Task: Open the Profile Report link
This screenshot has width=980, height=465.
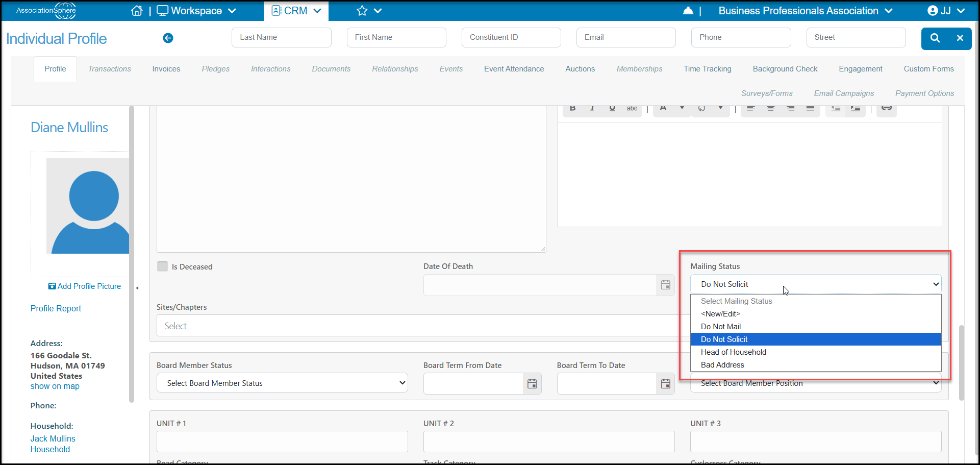Action: [56, 308]
